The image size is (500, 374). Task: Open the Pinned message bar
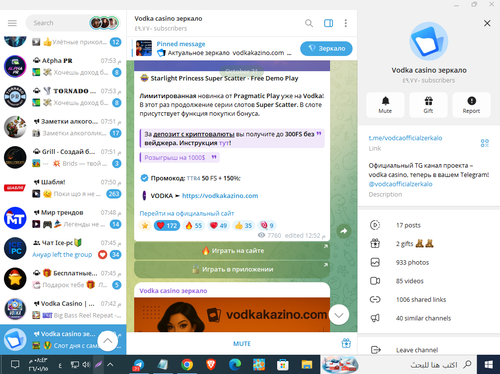point(213,48)
